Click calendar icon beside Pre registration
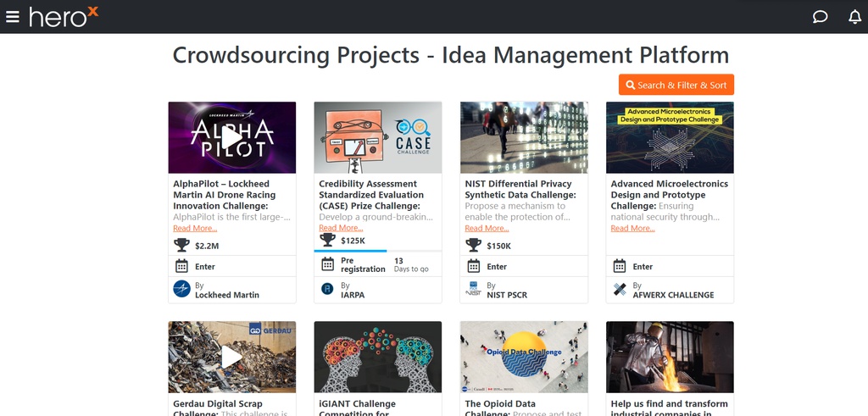This screenshot has height=416, width=868. [x=328, y=263]
